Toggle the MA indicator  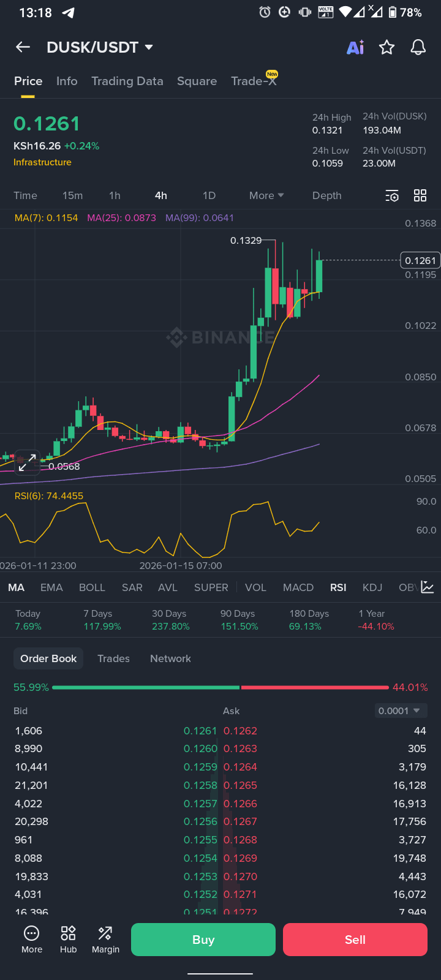16,587
